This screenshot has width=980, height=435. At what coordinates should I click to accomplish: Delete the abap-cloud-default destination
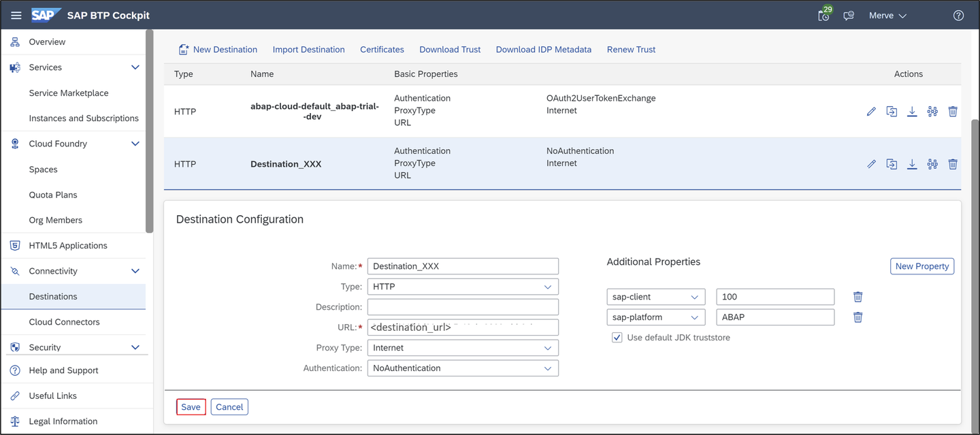(953, 112)
